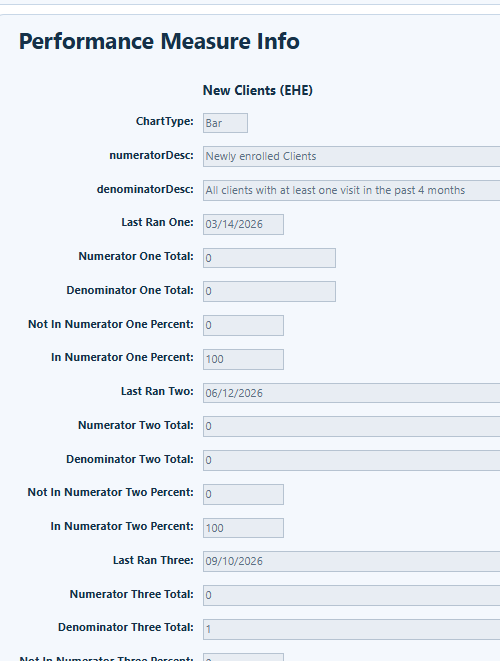
Task: Click Not In Numerator Two Percent field
Action: [243, 494]
